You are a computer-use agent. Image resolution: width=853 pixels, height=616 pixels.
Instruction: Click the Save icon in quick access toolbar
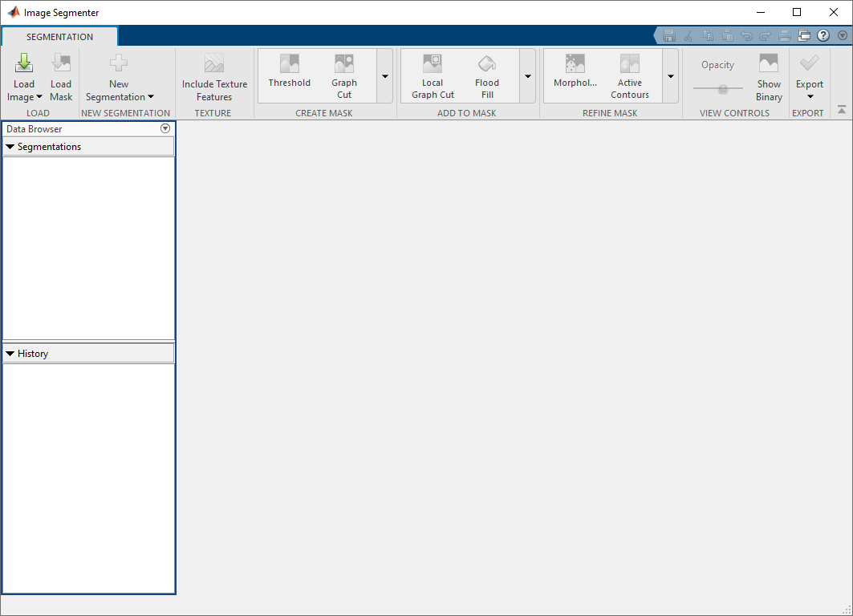[669, 36]
